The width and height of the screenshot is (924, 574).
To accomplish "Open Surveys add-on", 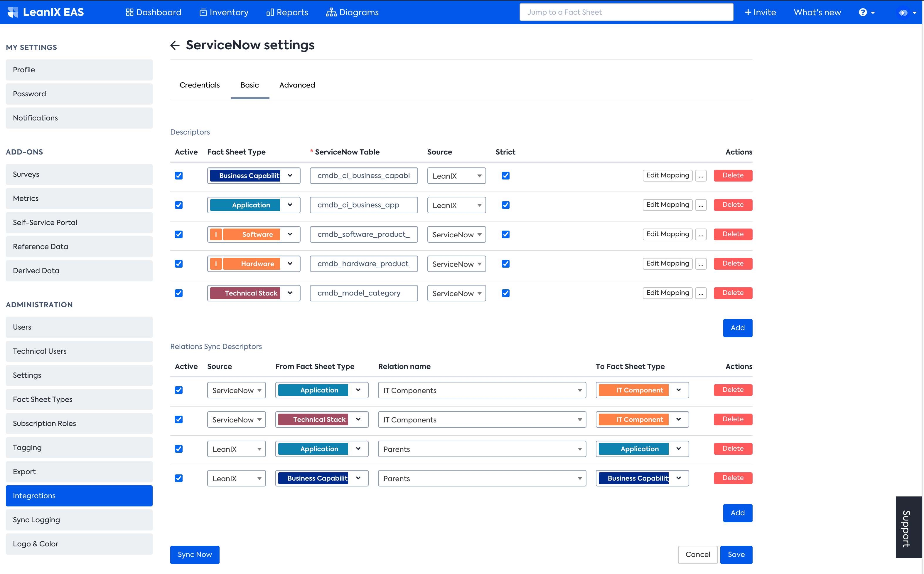I will tap(79, 174).
